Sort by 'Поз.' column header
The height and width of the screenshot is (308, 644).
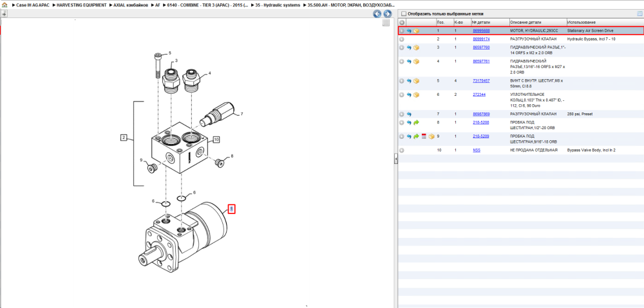pos(444,22)
